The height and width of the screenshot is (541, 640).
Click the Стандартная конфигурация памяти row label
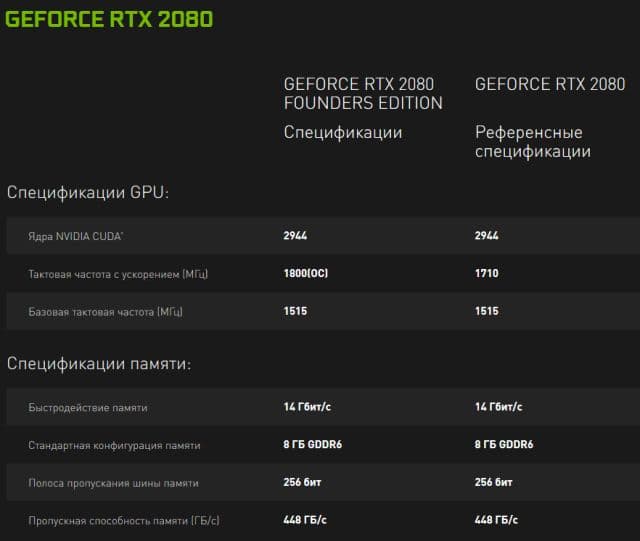[114, 445]
